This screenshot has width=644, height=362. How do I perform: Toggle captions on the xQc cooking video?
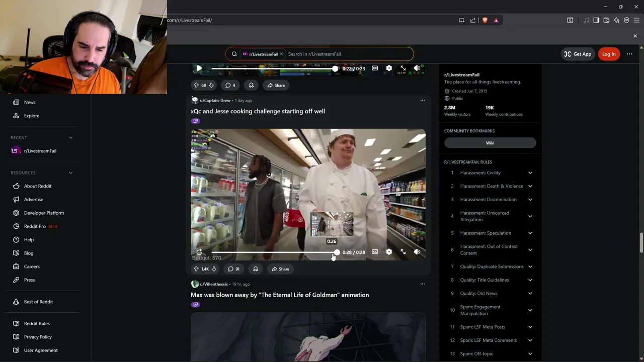click(x=375, y=252)
